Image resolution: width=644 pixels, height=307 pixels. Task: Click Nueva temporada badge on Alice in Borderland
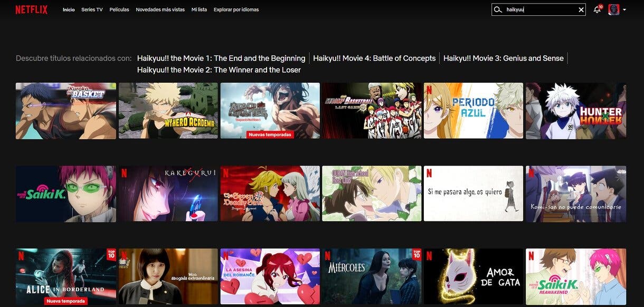[x=66, y=301]
